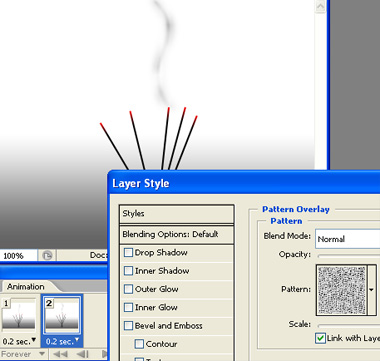Enable the Drop Shadow checkbox

[128, 252]
